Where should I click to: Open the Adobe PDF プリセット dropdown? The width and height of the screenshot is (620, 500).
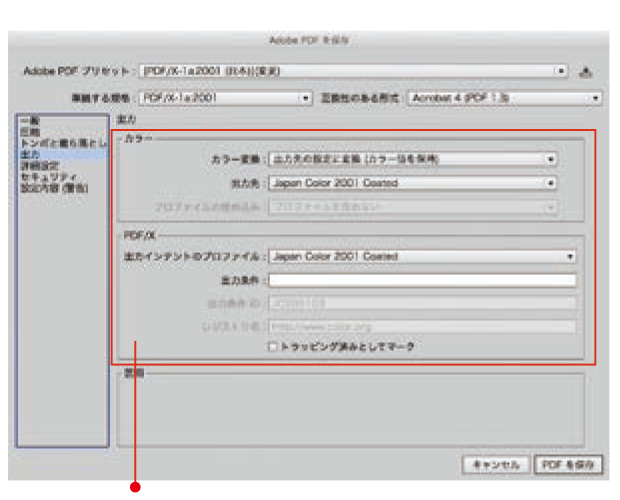[353, 71]
